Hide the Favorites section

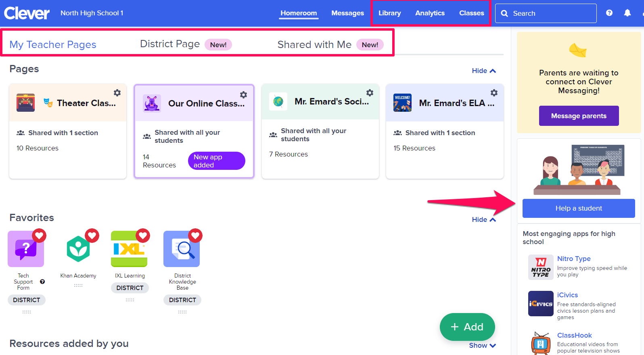tap(483, 219)
